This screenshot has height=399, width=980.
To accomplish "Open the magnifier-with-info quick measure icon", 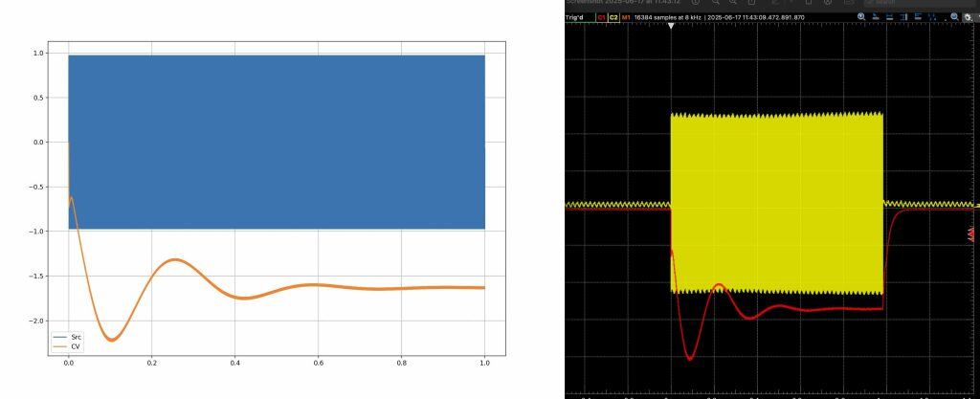I will pyautogui.click(x=861, y=17).
